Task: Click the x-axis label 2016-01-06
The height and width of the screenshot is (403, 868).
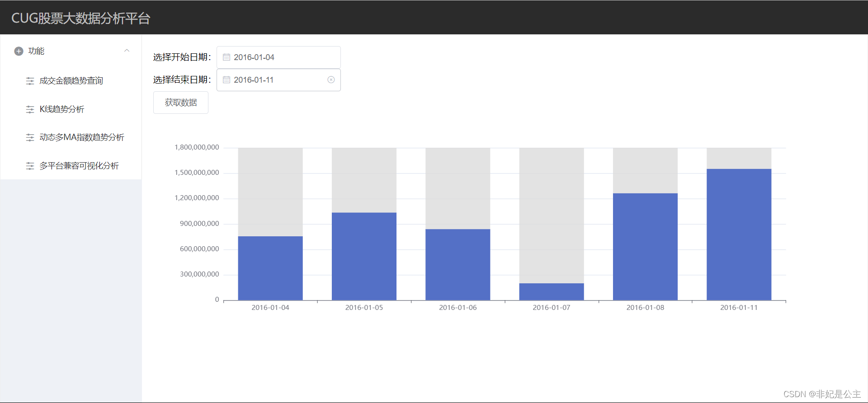Action: point(458,308)
